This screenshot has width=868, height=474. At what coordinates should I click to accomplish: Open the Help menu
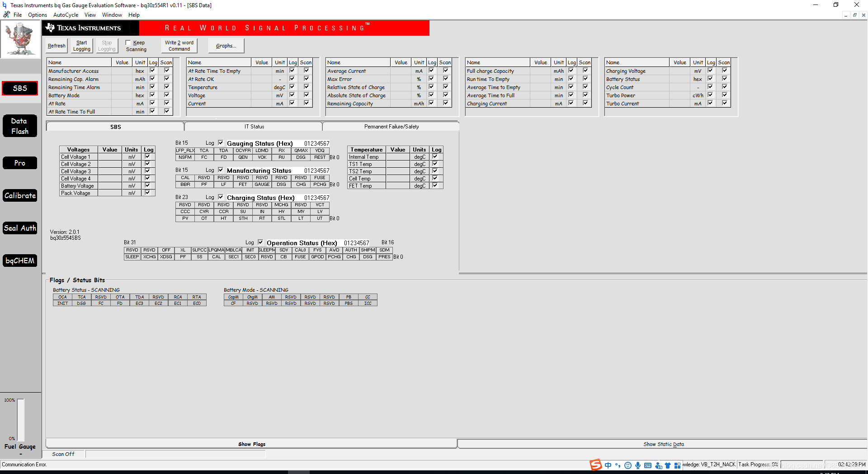(134, 15)
